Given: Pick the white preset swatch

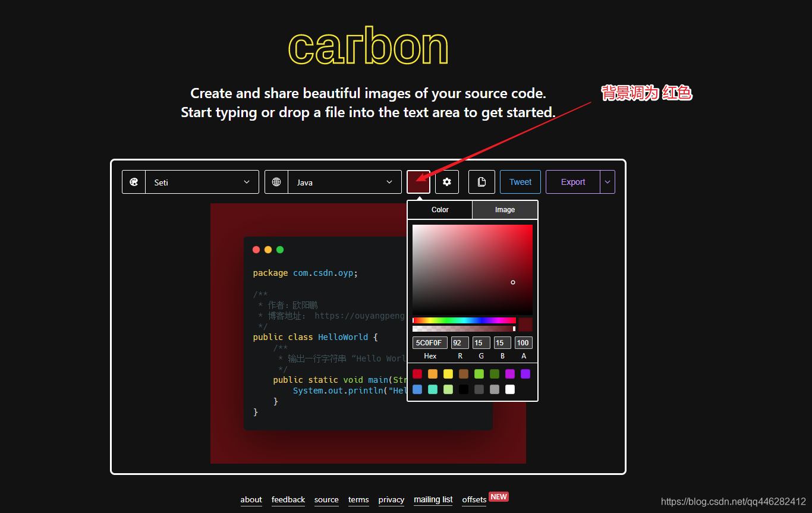Looking at the screenshot, I should coord(510,389).
